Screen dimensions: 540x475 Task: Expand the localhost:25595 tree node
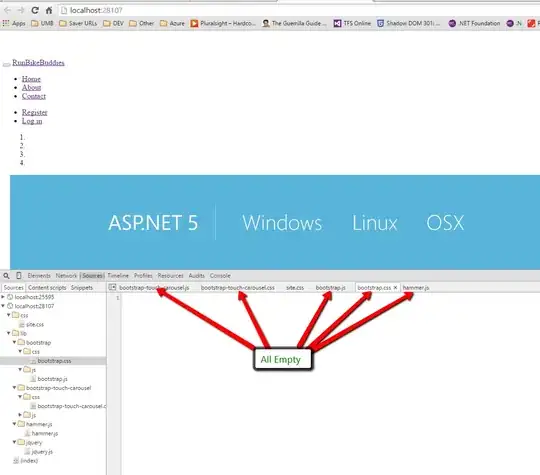click(3, 297)
